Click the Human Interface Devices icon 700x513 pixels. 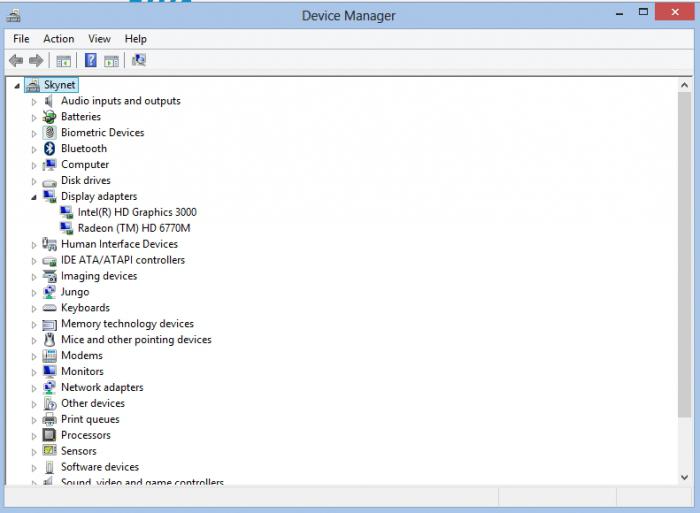(x=49, y=244)
